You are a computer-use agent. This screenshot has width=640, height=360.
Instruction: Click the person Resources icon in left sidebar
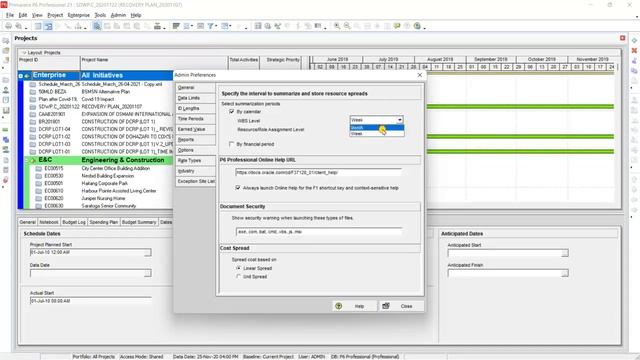6,90
